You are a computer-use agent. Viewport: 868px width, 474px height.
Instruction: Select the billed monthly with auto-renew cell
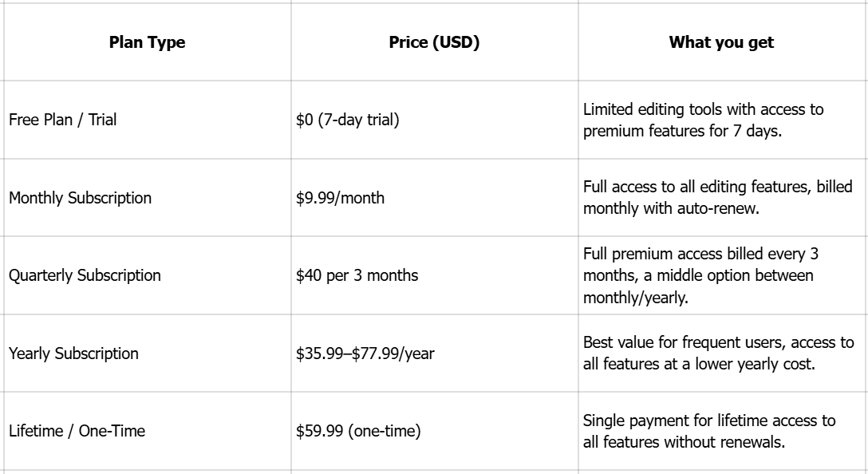tap(718, 198)
